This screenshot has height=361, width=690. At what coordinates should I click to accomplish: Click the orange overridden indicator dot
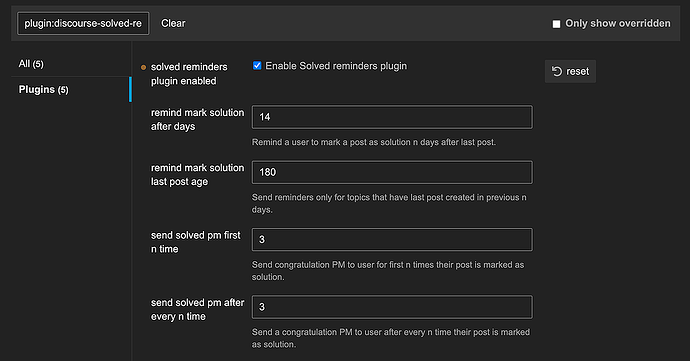click(143, 67)
